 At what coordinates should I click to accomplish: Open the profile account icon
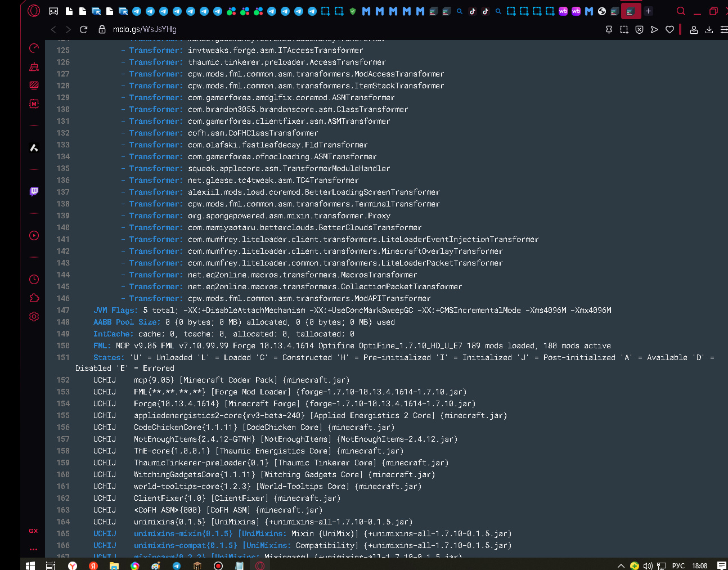click(694, 29)
